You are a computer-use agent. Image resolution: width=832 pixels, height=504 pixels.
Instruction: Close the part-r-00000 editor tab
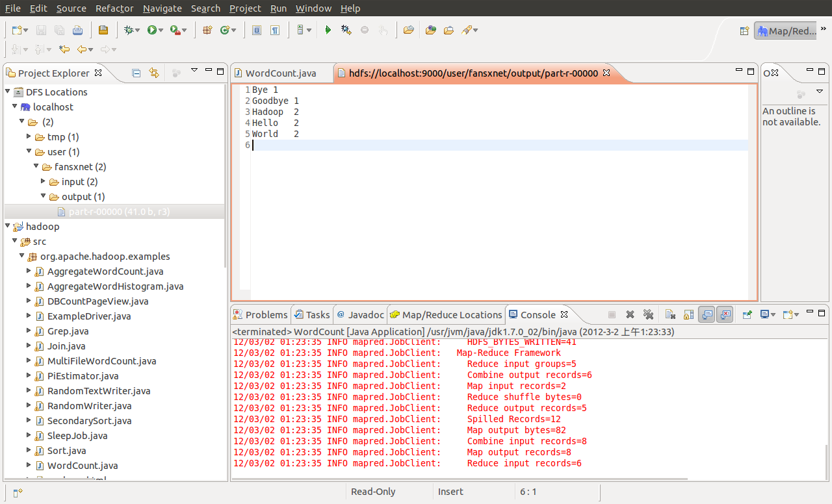[x=606, y=73]
